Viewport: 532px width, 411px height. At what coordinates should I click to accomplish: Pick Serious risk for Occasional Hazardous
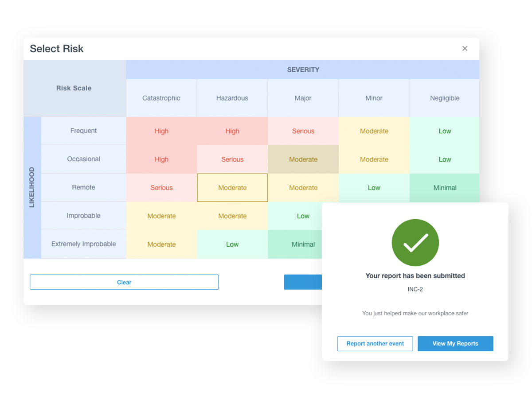click(x=232, y=159)
